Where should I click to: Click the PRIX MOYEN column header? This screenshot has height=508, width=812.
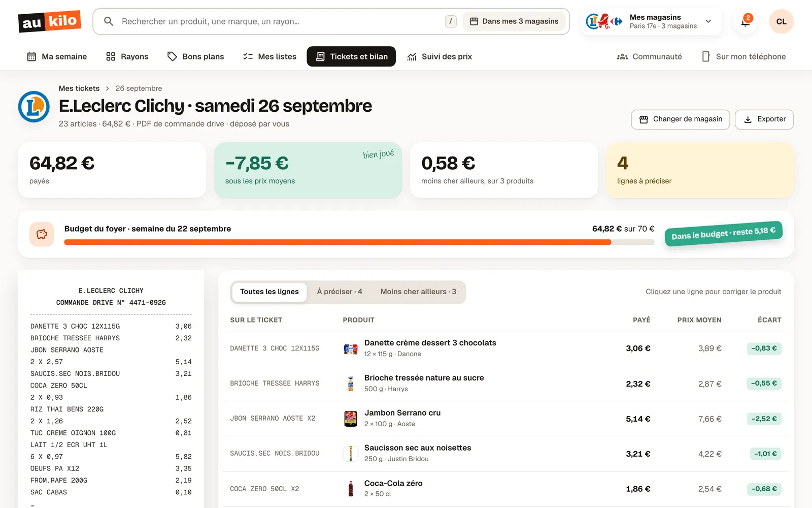pyautogui.click(x=699, y=320)
